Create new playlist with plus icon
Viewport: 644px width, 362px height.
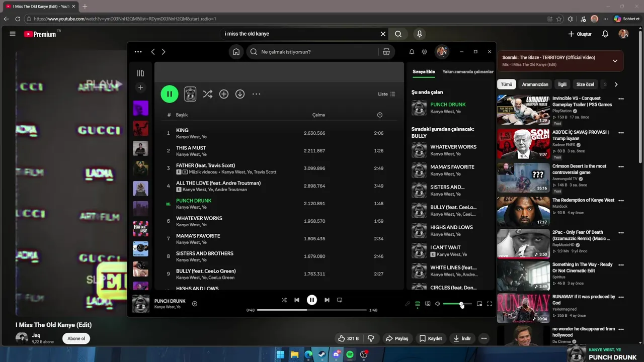(140, 87)
